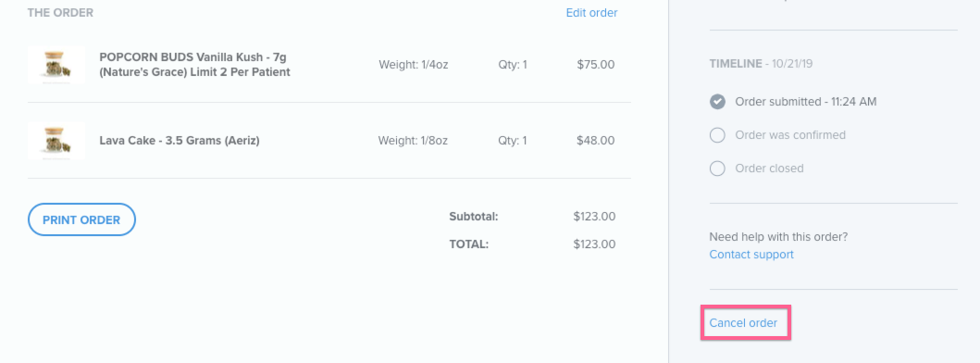Open the POPCORN BUDS Vanilla Kush product thumbnail

tap(56, 65)
